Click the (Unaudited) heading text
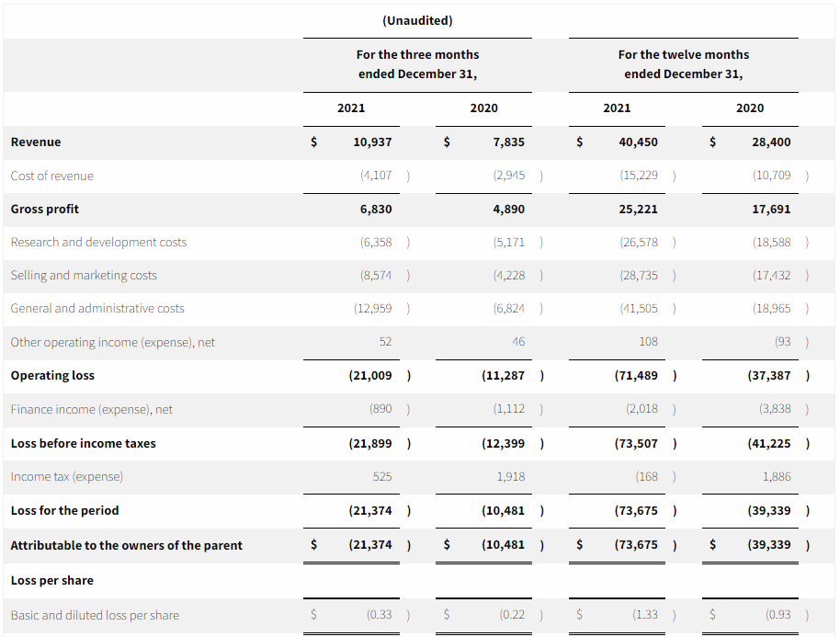The image size is (840, 637). (x=417, y=20)
